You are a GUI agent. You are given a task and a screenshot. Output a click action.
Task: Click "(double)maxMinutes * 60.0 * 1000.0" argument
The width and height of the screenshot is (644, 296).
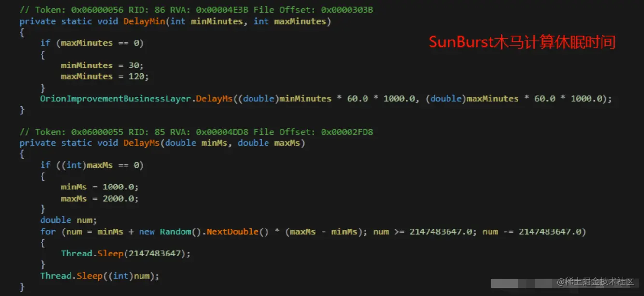point(513,98)
